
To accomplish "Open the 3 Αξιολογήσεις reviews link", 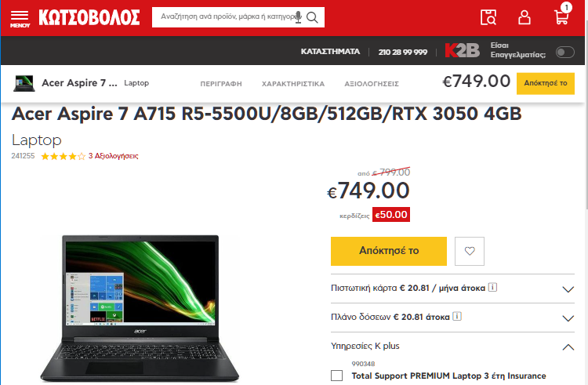I will 113,156.
